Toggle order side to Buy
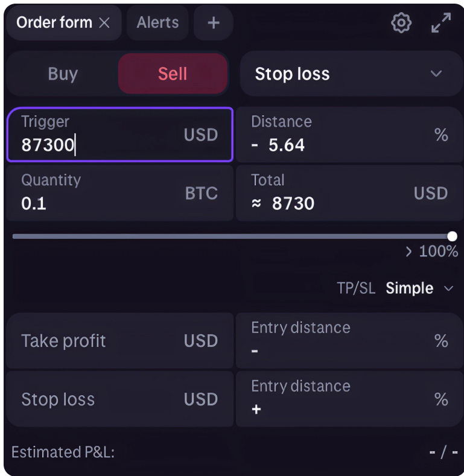 [63, 74]
